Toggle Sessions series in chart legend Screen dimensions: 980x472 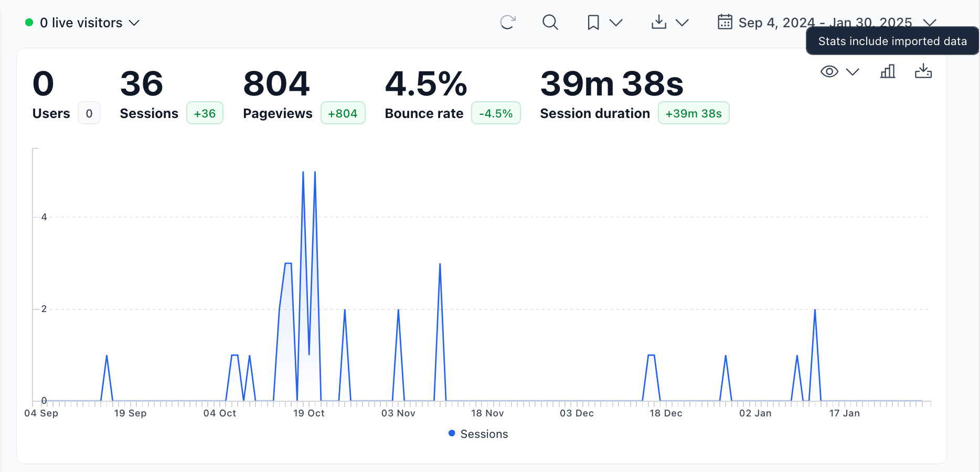point(484,434)
